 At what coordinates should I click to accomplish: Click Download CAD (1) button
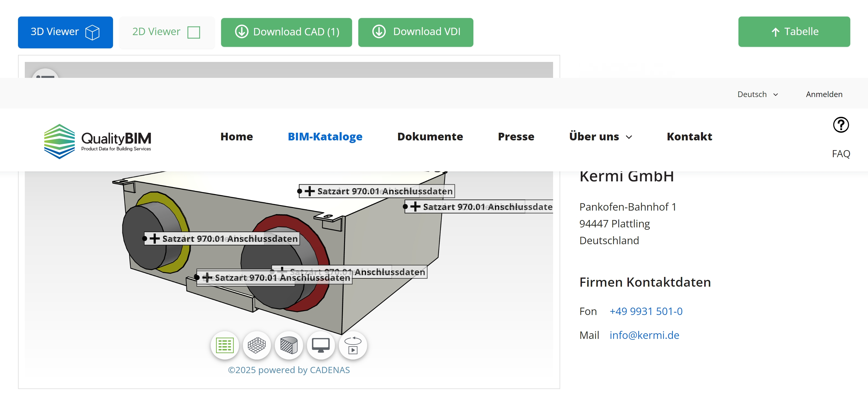point(286,32)
